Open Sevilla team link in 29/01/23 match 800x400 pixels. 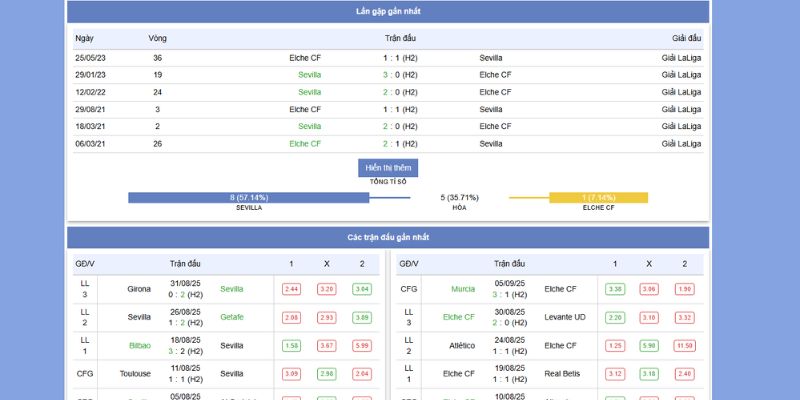(x=309, y=75)
